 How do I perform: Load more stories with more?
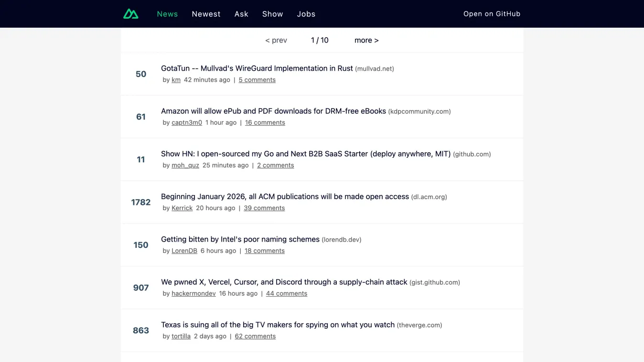click(366, 40)
